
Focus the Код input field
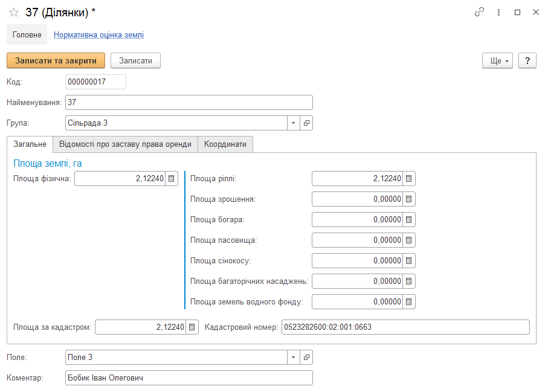point(95,82)
